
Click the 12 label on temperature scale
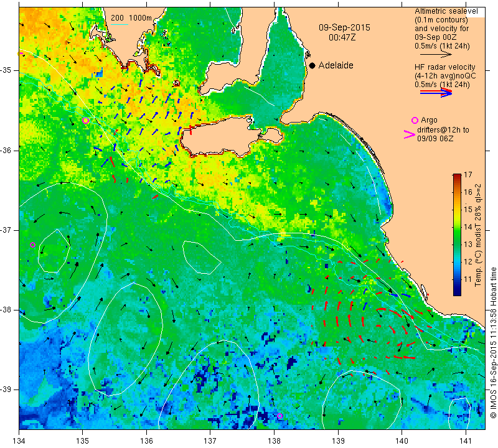[468, 262]
